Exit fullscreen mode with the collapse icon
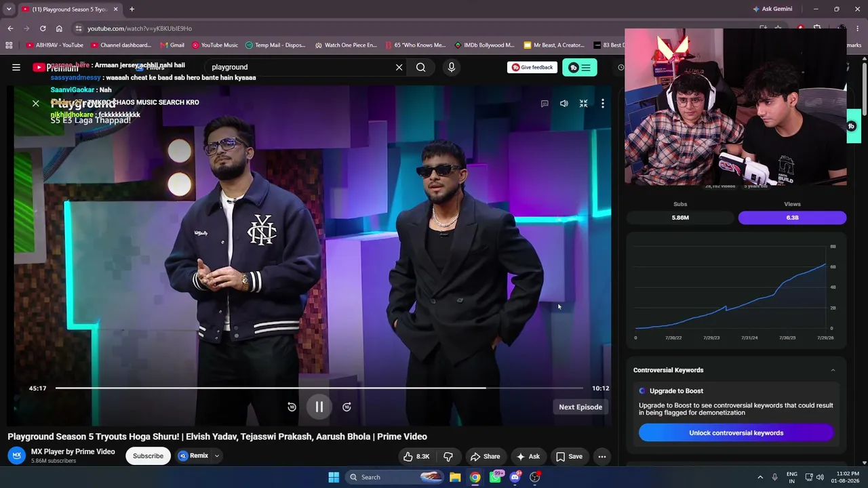Viewport: 868px width, 488px height. (x=583, y=104)
